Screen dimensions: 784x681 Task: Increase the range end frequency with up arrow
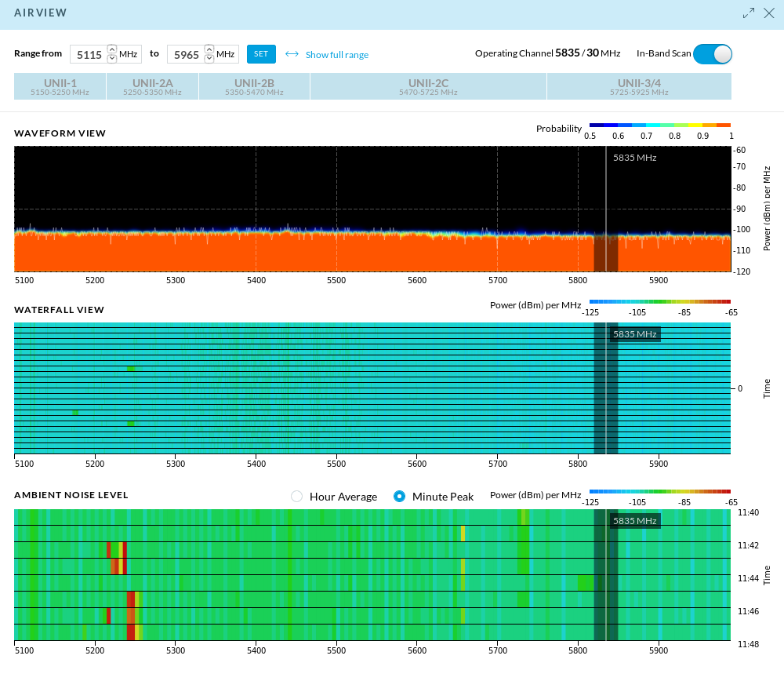coord(209,49)
